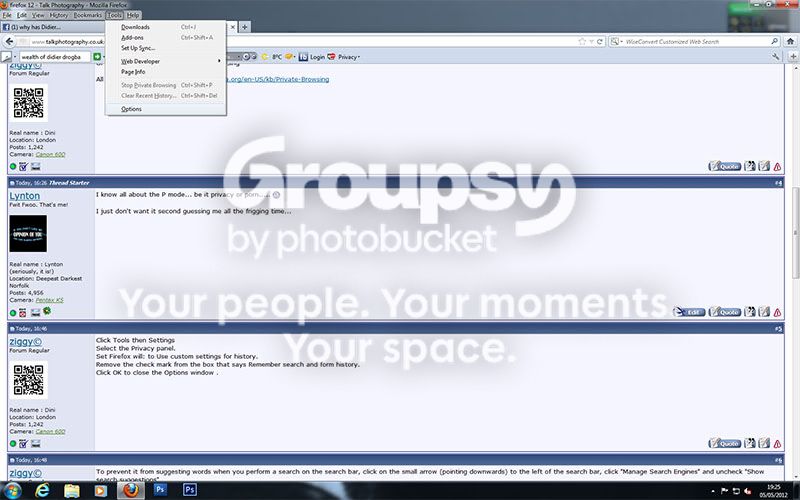Click Set Up Sync in the Tools menu
Viewport: 800px width, 500px height.
[166, 48]
